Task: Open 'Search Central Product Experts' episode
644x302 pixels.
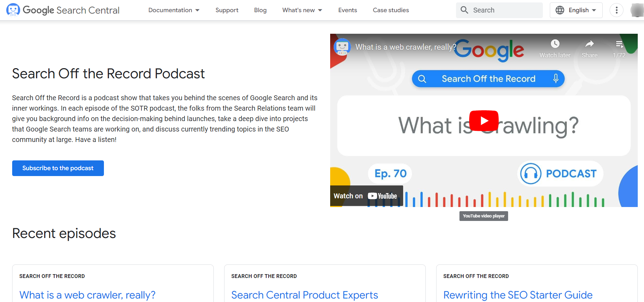Action: [304, 295]
